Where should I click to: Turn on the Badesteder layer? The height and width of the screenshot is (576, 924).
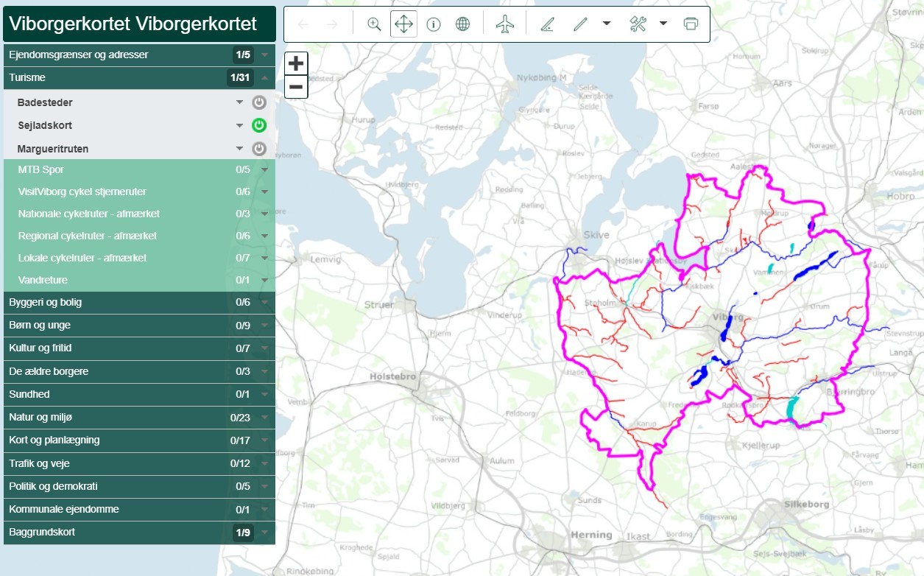click(x=258, y=102)
